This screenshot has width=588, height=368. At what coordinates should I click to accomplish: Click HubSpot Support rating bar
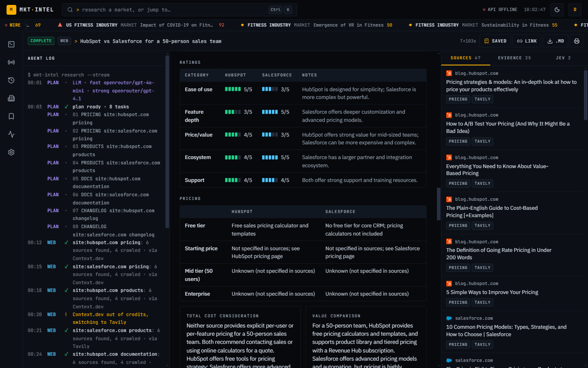coord(233,180)
